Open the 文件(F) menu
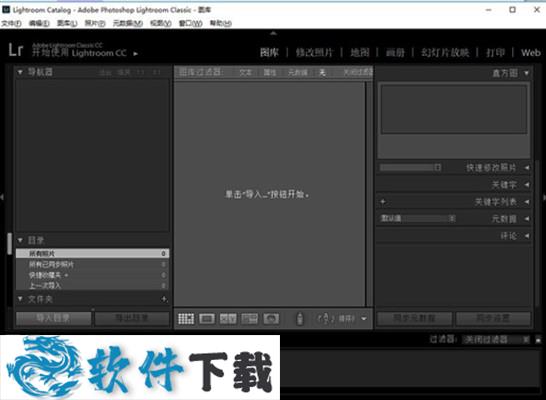 (x=11, y=23)
